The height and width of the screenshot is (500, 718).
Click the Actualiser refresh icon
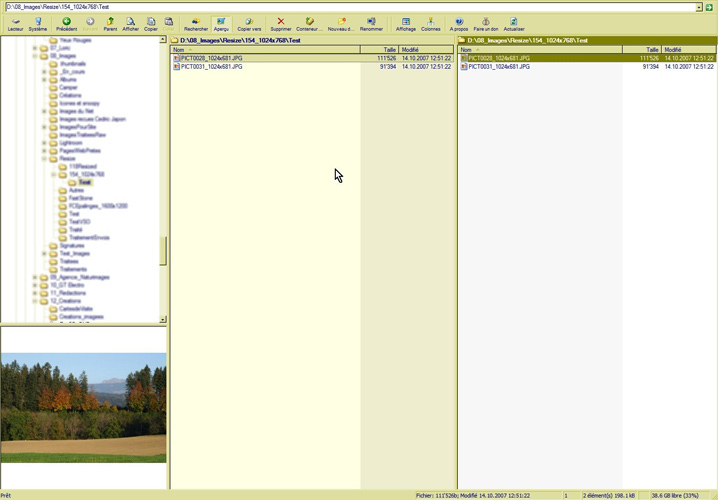[513, 23]
